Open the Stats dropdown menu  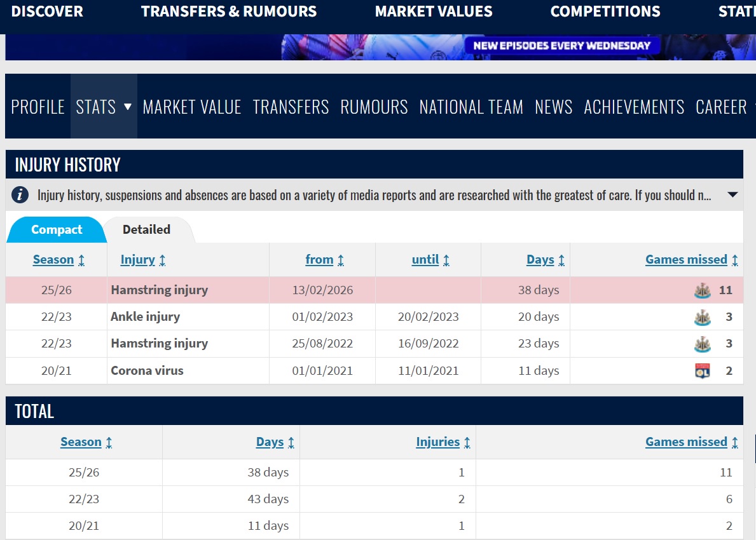(x=104, y=107)
